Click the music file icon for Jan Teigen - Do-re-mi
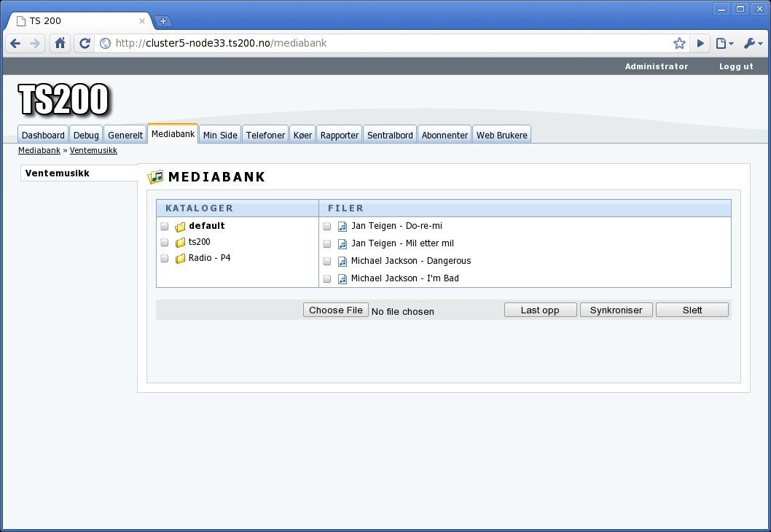Image resolution: width=771 pixels, height=532 pixels. 343,227
